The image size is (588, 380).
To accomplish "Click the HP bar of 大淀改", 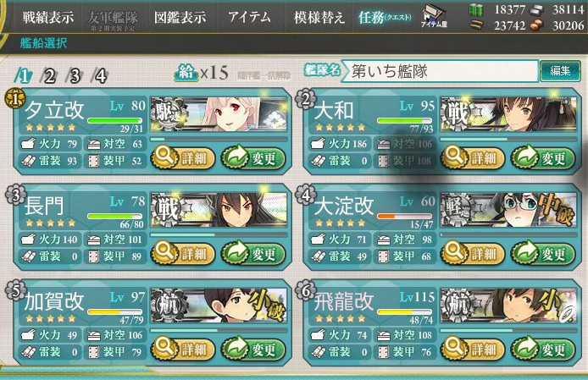I will coord(405,216).
